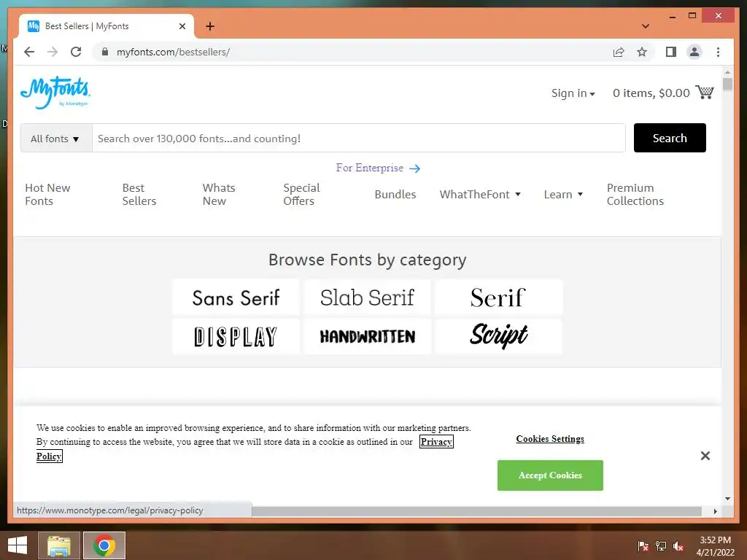
Task: Click the MyFonts logo
Action: point(55,93)
